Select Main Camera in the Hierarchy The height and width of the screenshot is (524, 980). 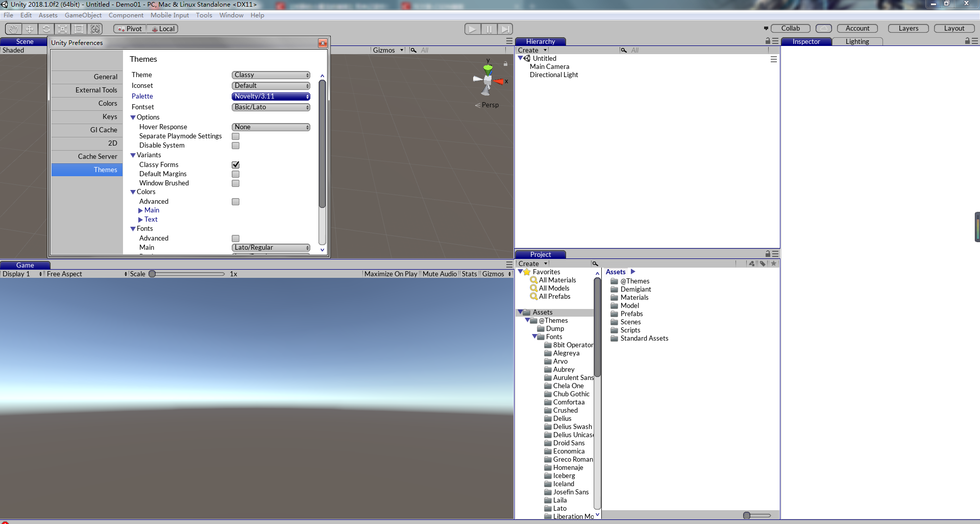[549, 66]
